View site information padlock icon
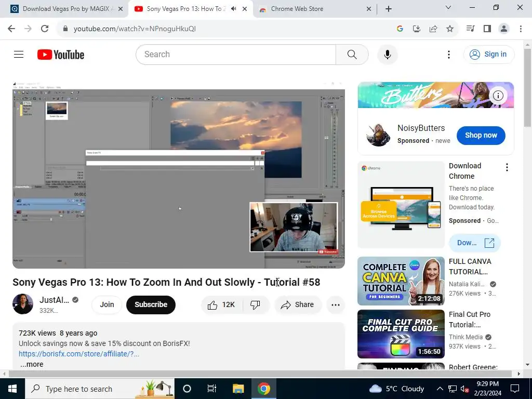This screenshot has width=532, height=399. pos(65,29)
